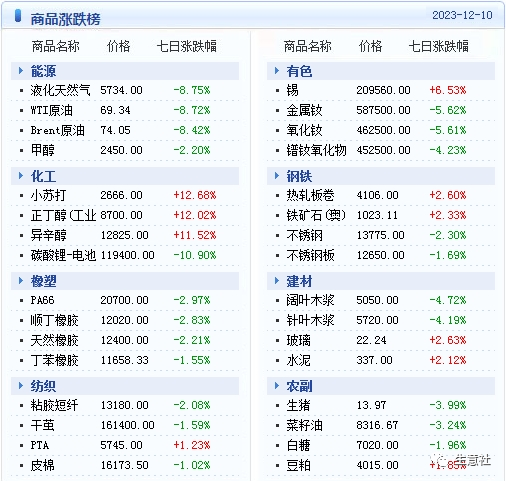Select commodity 不锈钢板

click(310, 255)
